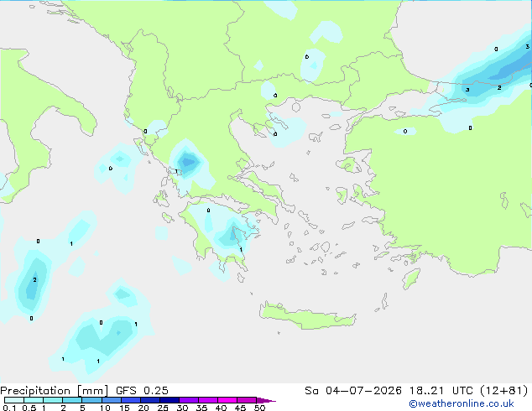The width and height of the screenshot is (532, 411).
Task: Select the 5–10 mm legend swatch
Action: (91, 400)
